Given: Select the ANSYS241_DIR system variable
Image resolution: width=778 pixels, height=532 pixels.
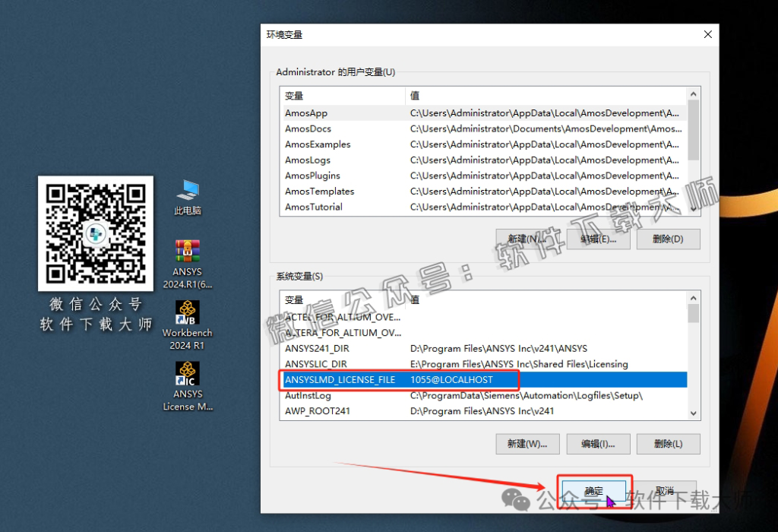Looking at the screenshot, I should (317, 348).
